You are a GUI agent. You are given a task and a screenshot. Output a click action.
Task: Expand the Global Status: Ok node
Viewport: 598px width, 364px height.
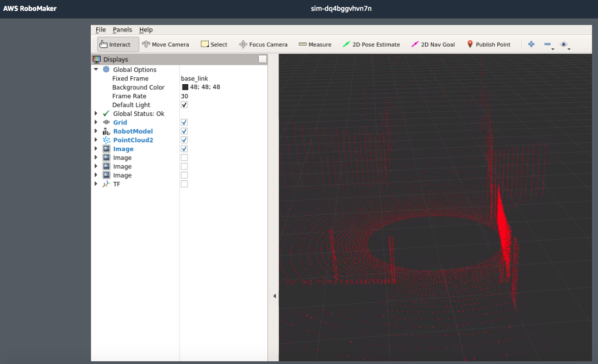96,114
